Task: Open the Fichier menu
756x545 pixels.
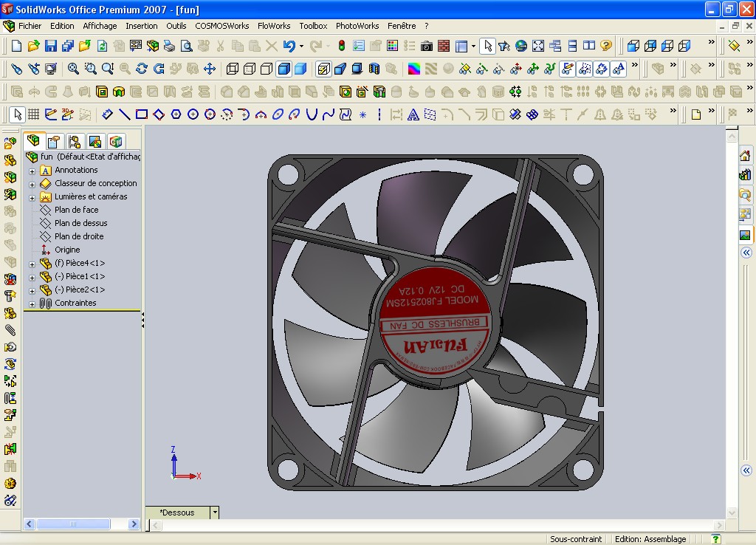Action: tap(30, 26)
